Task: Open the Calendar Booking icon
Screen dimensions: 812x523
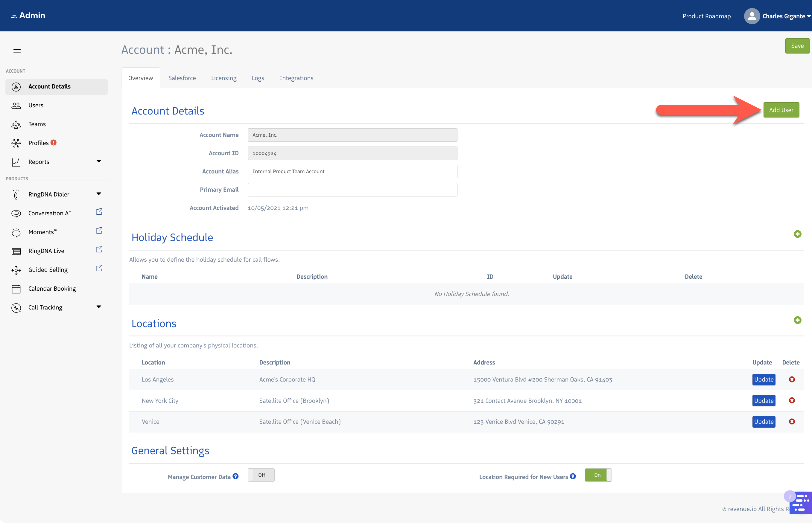Action: pyautogui.click(x=16, y=289)
